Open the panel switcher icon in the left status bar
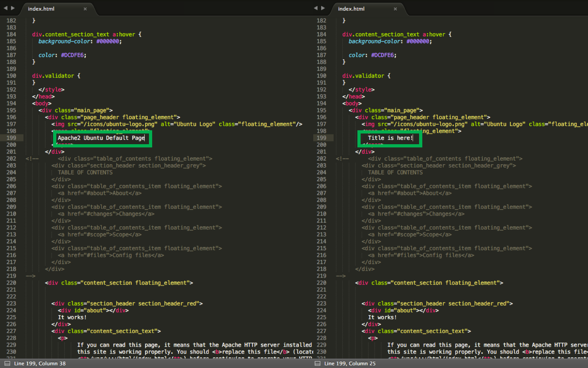Image resolution: width=588 pixels, height=368 pixels. click(7, 363)
